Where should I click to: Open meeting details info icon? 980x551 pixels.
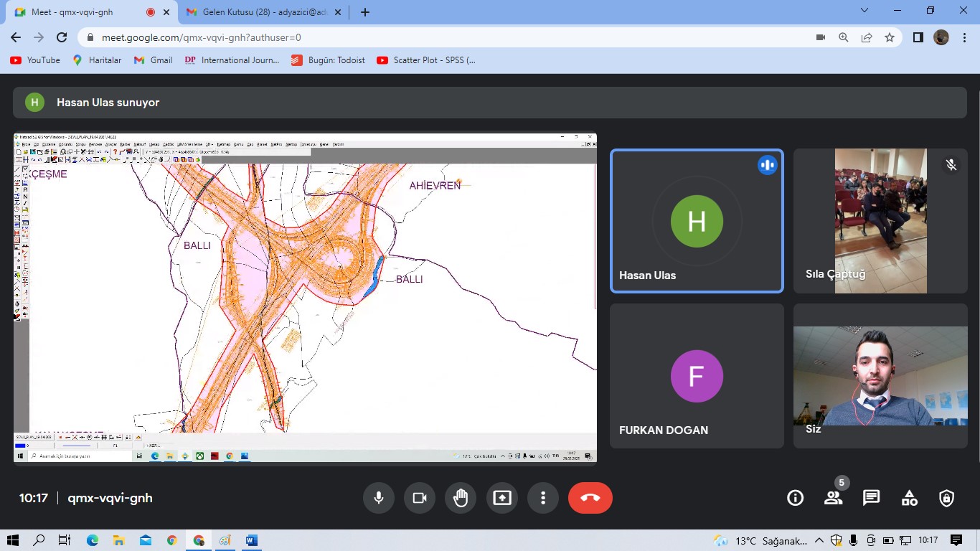click(795, 498)
